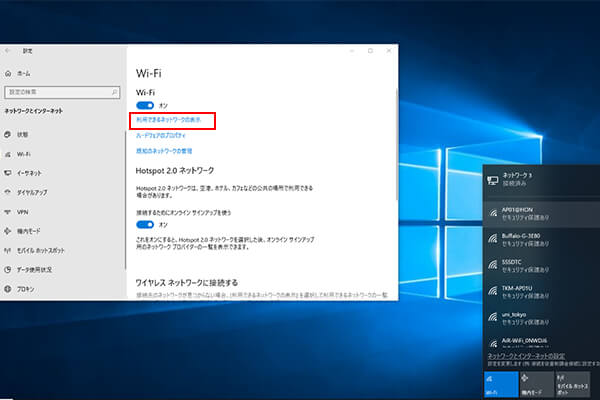The height and width of the screenshot is (400, 600).
Task: Open 既知のネットワークの管理 link
Action: point(164,151)
